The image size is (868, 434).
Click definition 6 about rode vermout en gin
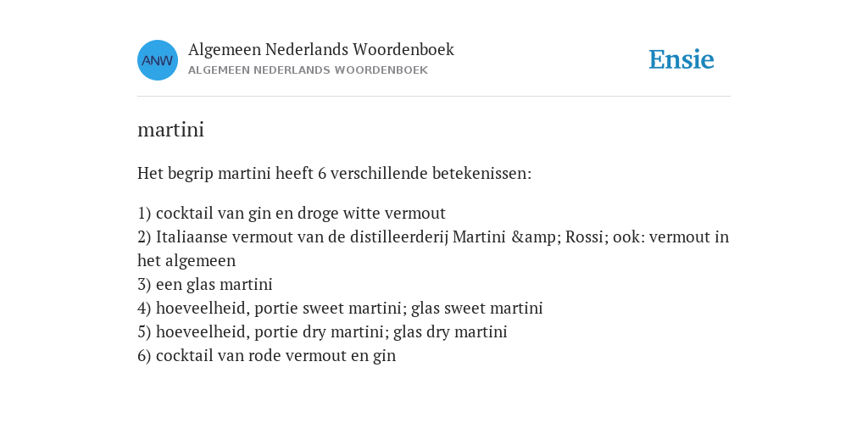pyautogui.click(x=266, y=355)
